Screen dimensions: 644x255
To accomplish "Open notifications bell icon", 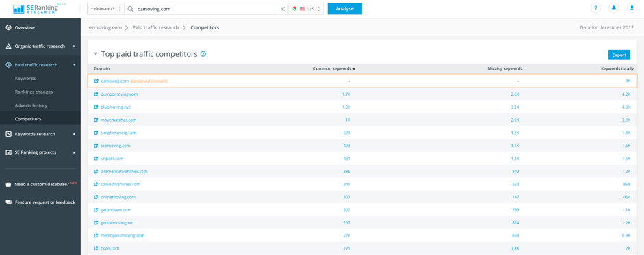I will [614, 8].
